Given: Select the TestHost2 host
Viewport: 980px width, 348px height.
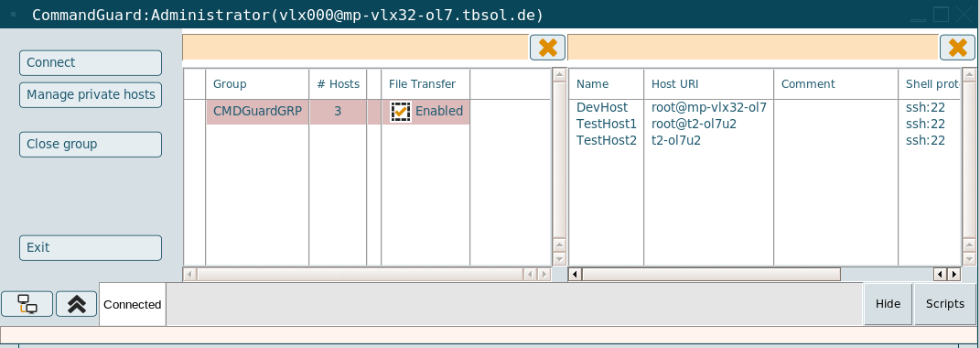Looking at the screenshot, I should click(x=607, y=140).
